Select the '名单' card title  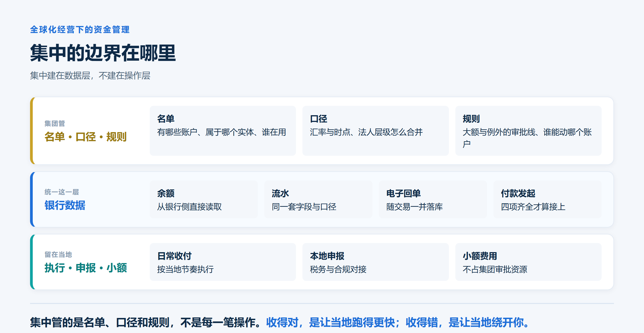(x=166, y=119)
